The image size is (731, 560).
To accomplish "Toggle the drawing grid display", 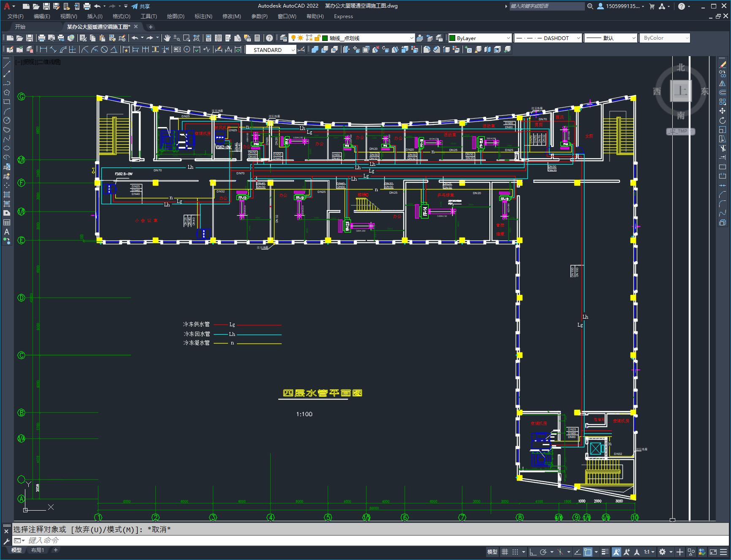I will [505, 552].
